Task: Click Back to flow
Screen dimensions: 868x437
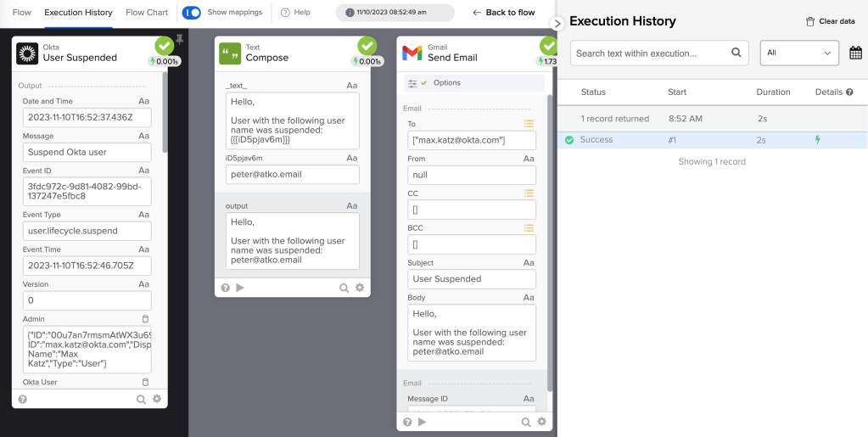Action: click(503, 13)
